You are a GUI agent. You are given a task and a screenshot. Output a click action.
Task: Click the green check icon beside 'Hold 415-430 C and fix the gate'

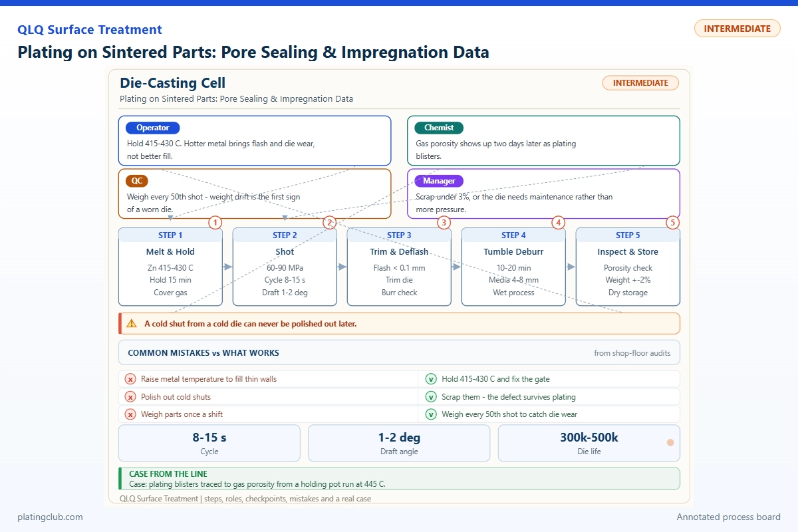click(x=431, y=379)
